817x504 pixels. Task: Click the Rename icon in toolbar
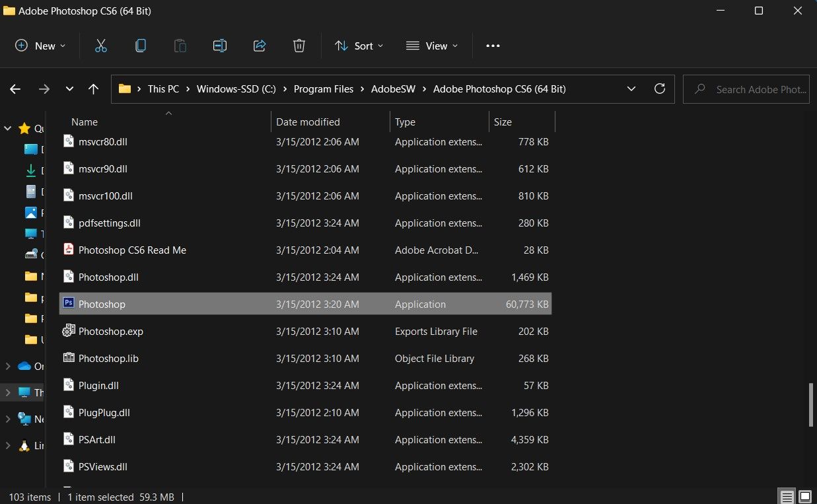[220, 46]
